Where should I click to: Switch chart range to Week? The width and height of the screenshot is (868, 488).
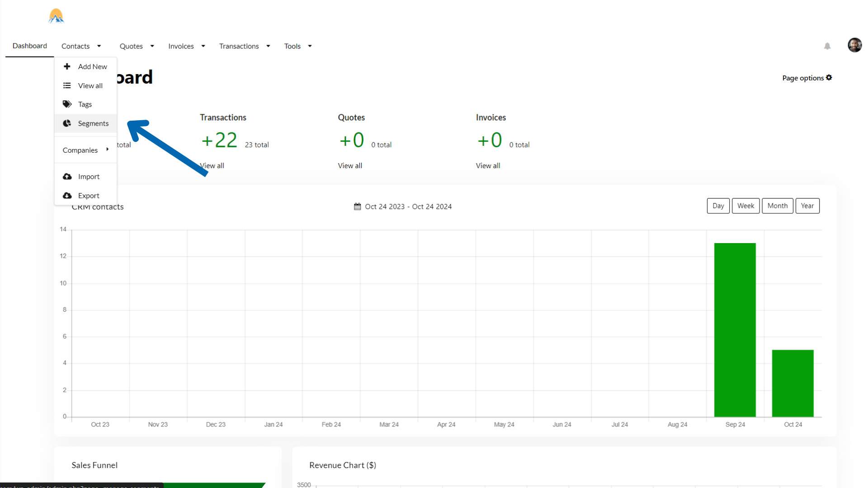(745, 206)
